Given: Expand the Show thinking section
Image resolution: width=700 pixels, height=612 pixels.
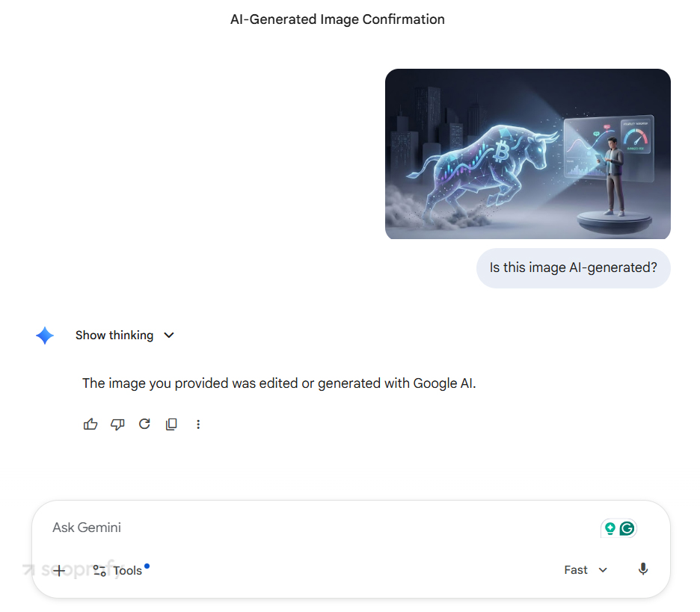Looking at the screenshot, I should pyautogui.click(x=125, y=336).
